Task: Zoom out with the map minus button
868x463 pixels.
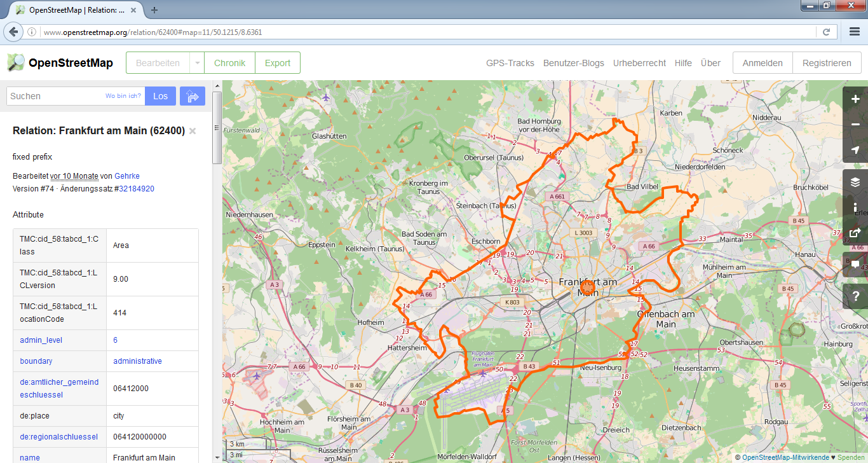Action: point(855,125)
